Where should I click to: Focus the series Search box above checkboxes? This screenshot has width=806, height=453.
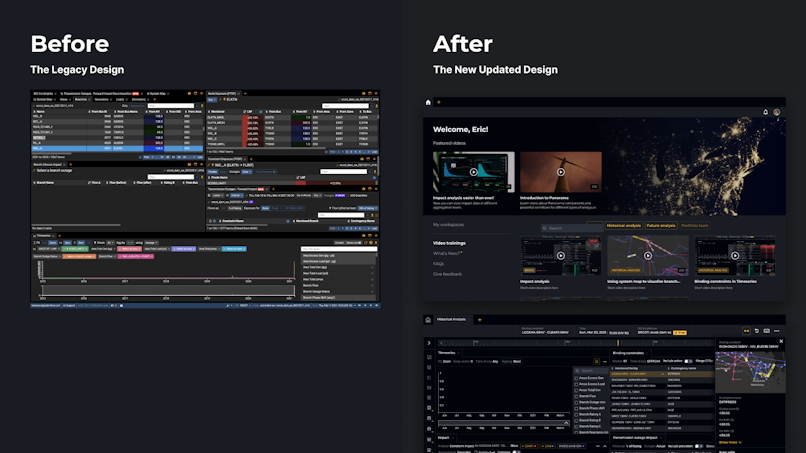(591, 371)
